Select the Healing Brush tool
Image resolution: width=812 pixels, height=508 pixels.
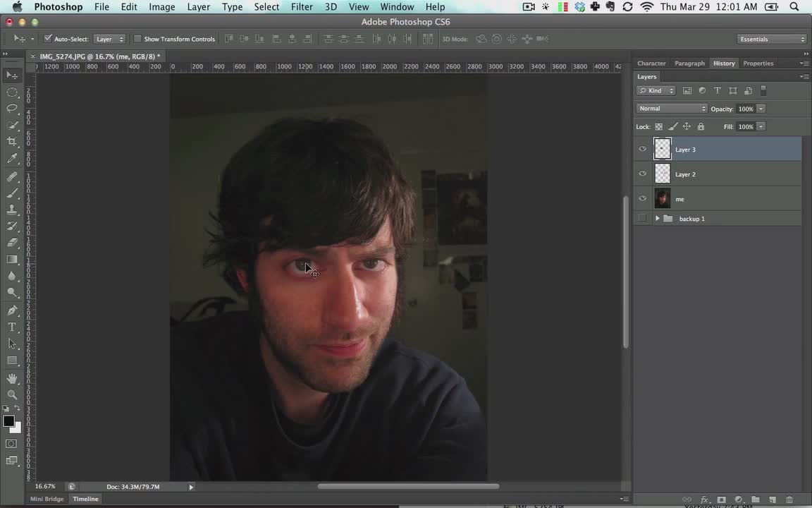12,177
